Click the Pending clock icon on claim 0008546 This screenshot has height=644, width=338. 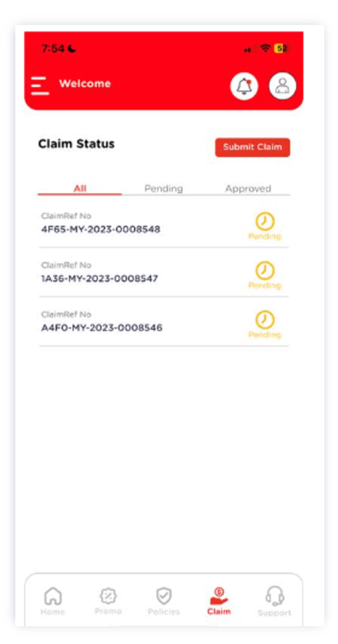point(264,320)
